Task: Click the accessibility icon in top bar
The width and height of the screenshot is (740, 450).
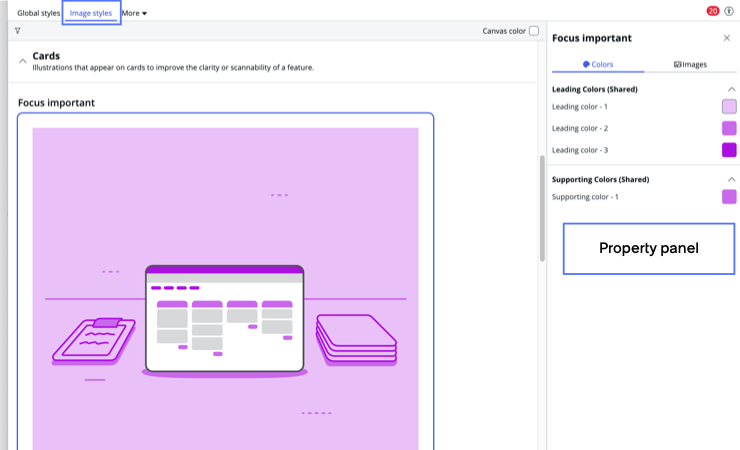Action: [729, 11]
